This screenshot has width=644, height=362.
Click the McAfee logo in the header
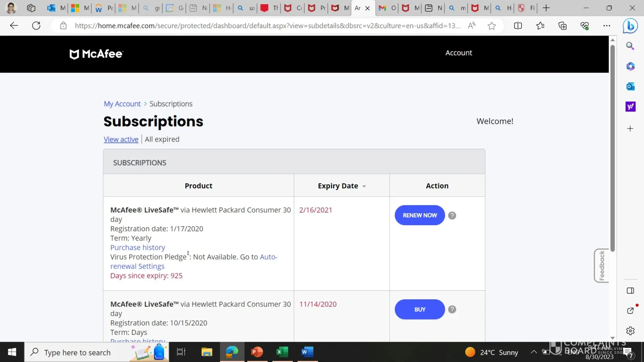pos(96,54)
